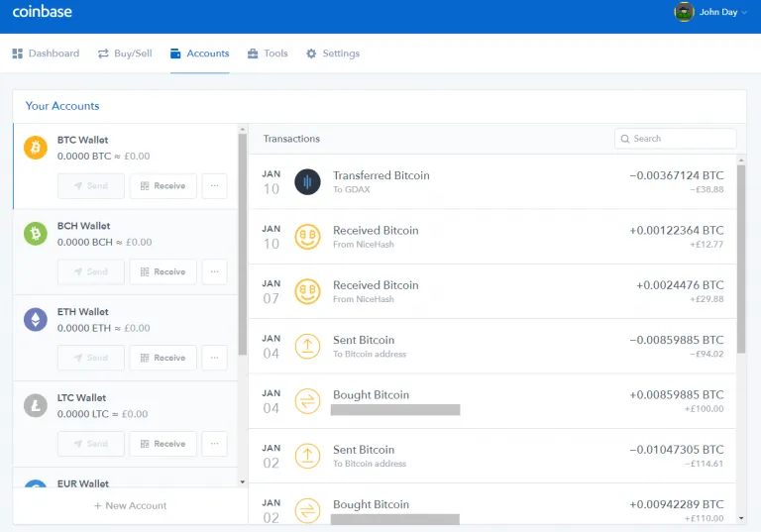
Task: Click send arrow icon on Jan 04 Sent Bitcoin
Action: [x=308, y=347]
